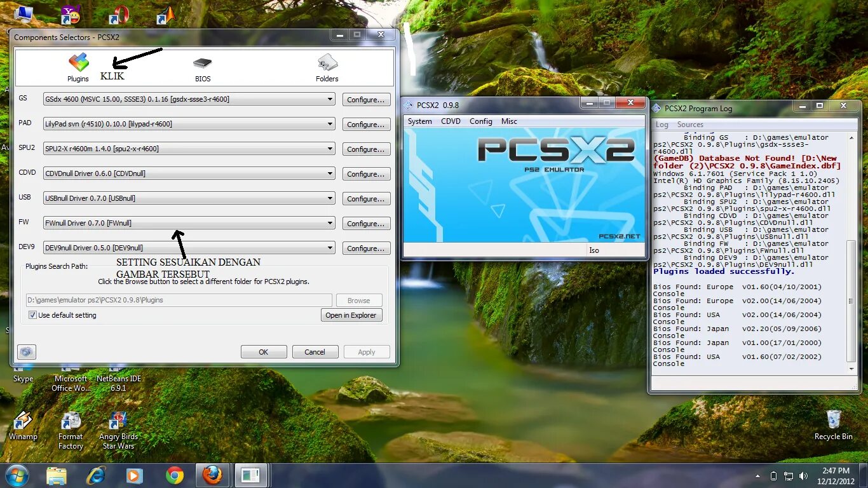Configure the CDVD plugin
Screen dimensions: 868x488
point(367,174)
